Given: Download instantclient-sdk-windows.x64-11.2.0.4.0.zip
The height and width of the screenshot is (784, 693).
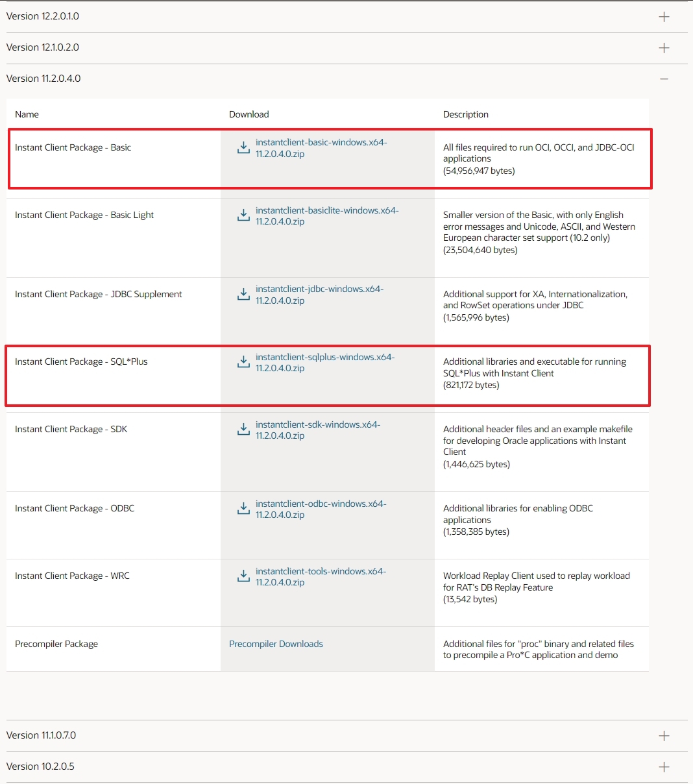Looking at the screenshot, I should pos(318,430).
